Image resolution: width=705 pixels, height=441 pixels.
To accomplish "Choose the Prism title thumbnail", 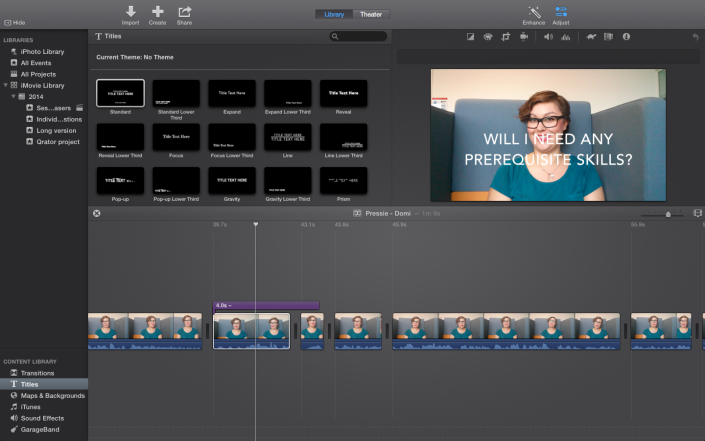I will click(343, 180).
